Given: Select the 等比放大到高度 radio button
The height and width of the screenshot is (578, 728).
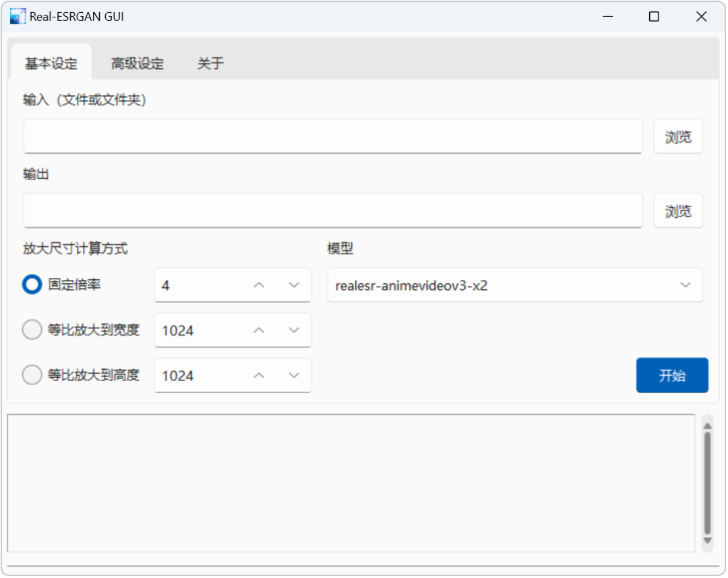Looking at the screenshot, I should point(32,375).
